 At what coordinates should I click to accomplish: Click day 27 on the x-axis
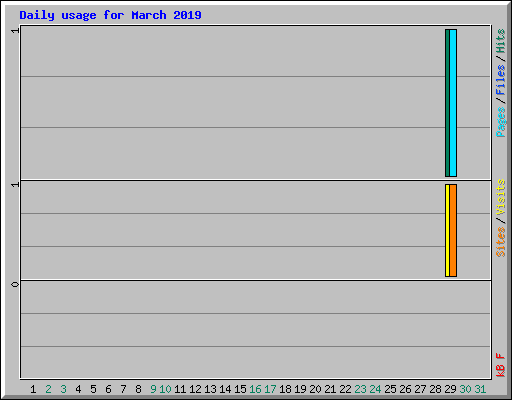pyautogui.click(x=420, y=389)
